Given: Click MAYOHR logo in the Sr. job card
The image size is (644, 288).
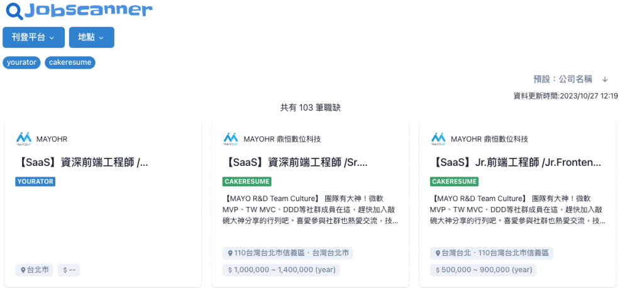Looking at the screenshot, I should pyautogui.click(x=231, y=139).
